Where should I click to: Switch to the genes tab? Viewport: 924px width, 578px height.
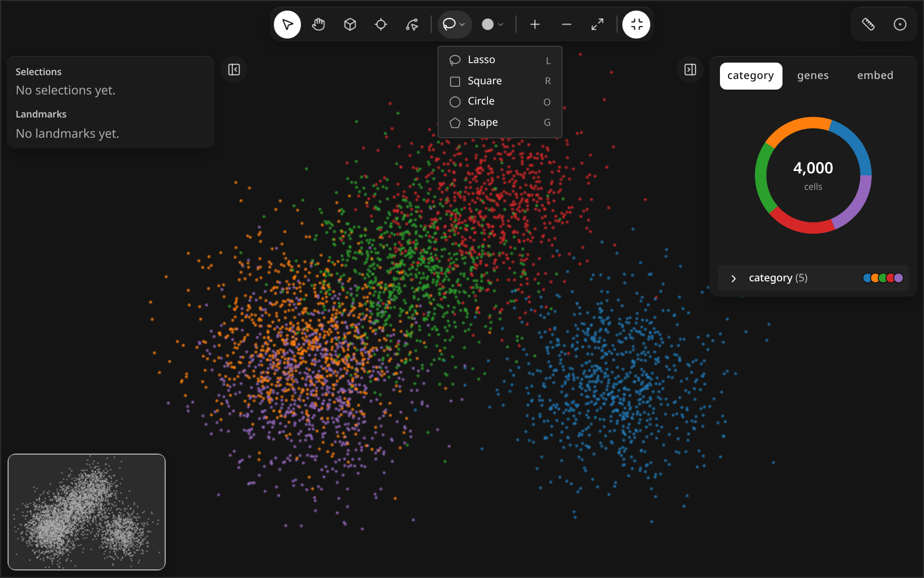pyautogui.click(x=813, y=76)
